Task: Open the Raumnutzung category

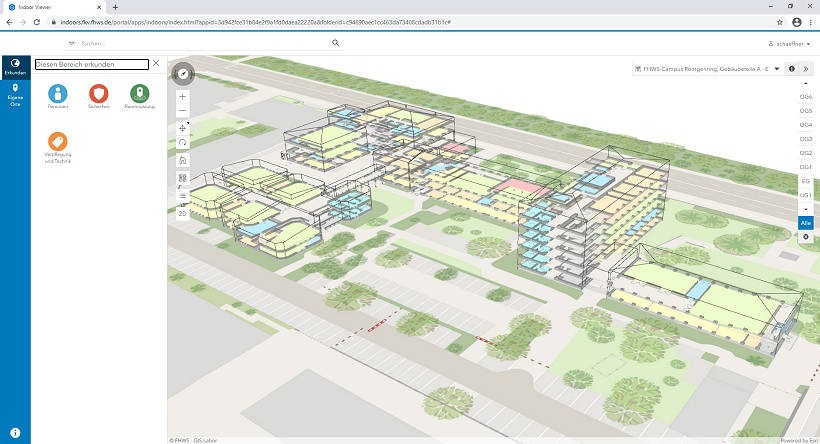Action: 139,94
